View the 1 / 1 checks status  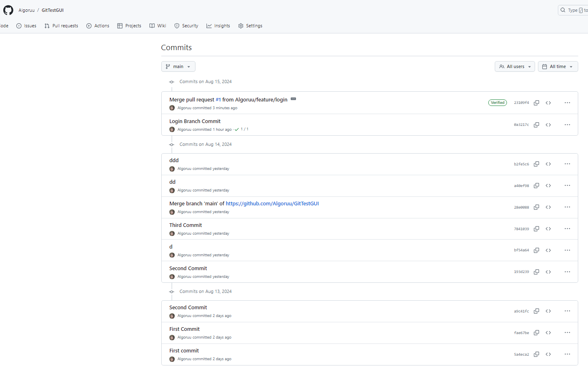241,130
